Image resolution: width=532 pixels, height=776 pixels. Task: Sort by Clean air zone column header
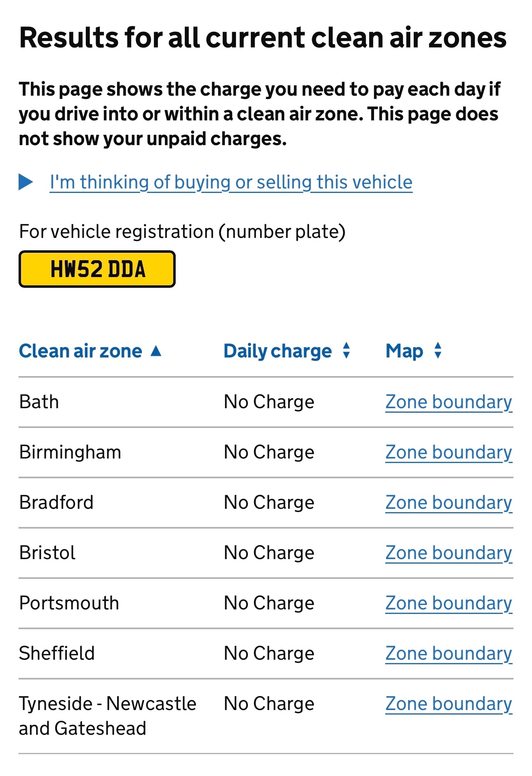[x=80, y=351]
